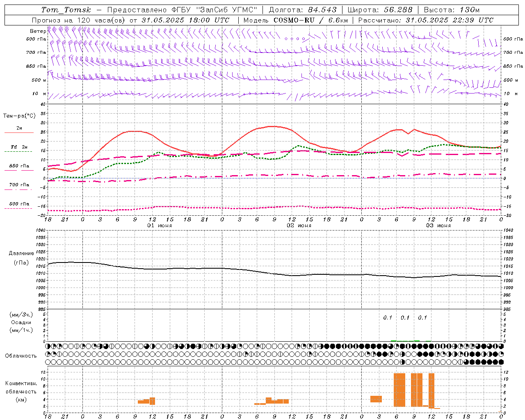Click the 'Конвективн.' convective cloud label
This screenshot has height=420, width=525.
click(21, 383)
